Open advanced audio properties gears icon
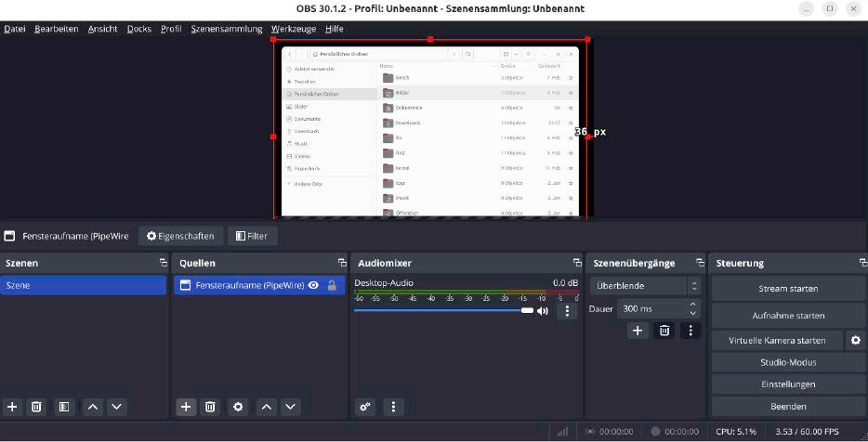868x442 pixels. click(365, 407)
